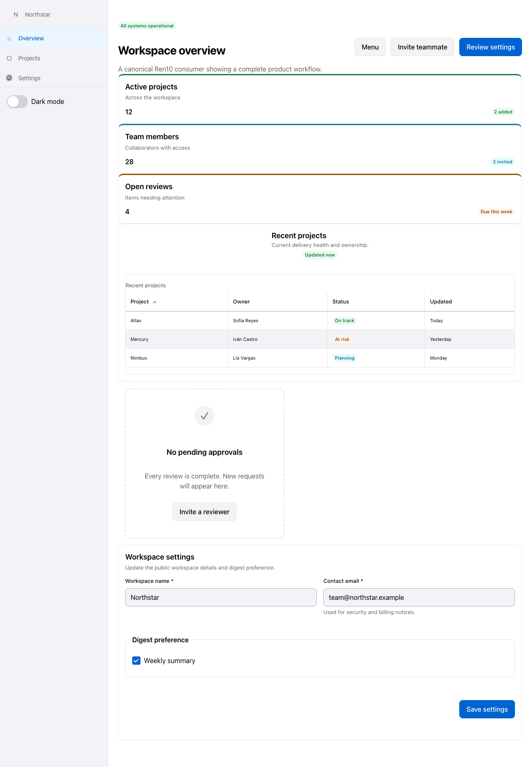Select the Mercury project cell

click(177, 339)
